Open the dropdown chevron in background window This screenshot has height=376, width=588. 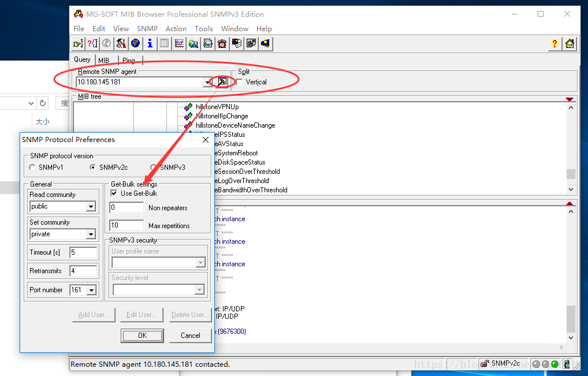click(31, 103)
